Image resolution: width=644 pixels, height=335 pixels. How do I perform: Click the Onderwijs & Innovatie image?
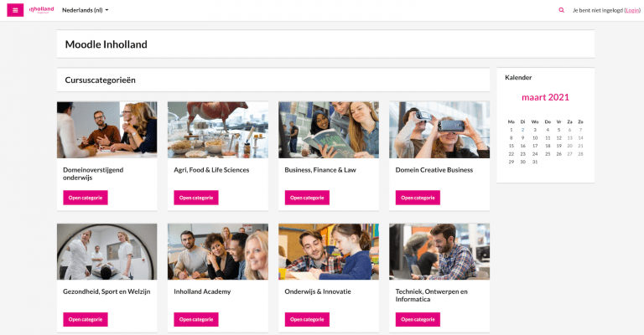click(329, 252)
